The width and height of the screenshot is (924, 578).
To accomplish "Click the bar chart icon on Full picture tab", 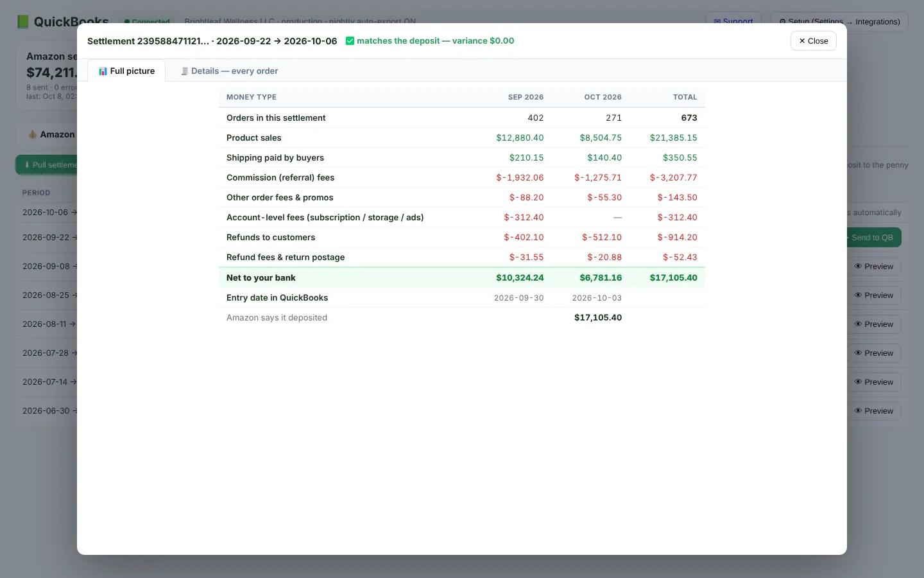I will [x=103, y=71].
